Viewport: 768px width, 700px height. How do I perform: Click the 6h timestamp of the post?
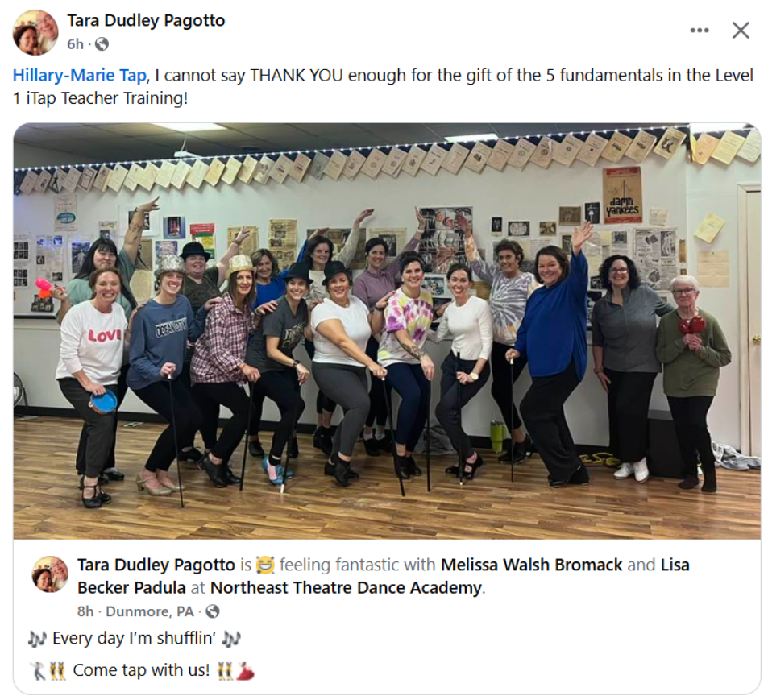(x=76, y=44)
